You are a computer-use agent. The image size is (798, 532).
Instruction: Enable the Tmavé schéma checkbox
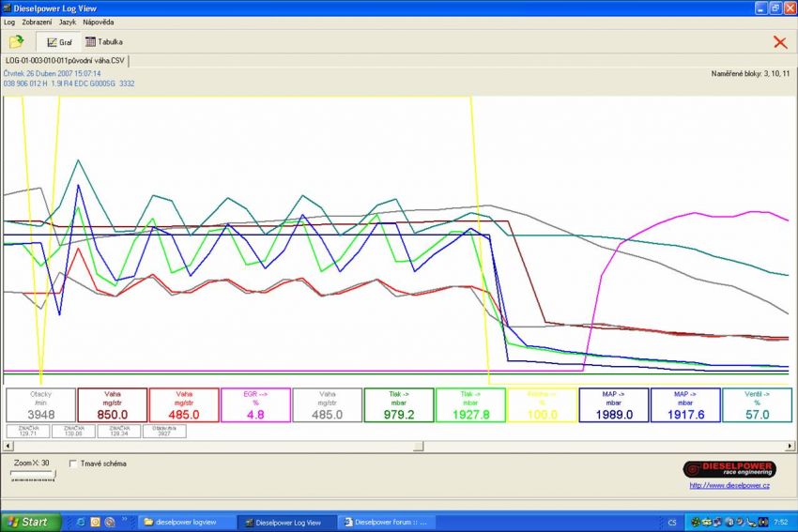(74, 464)
